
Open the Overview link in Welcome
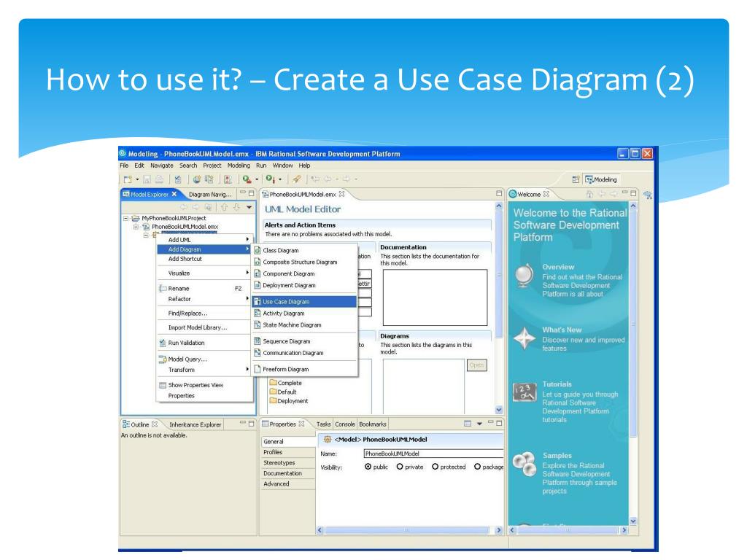(558, 267)
